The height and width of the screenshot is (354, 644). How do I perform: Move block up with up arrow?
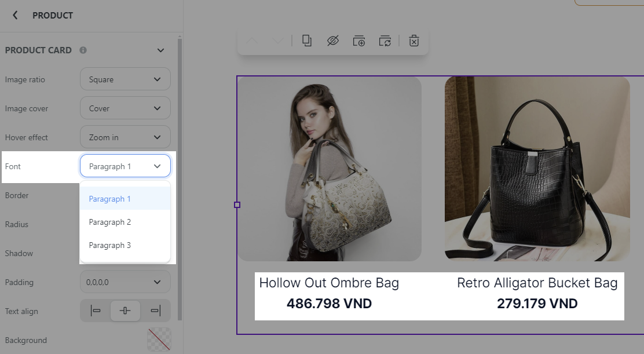point(252,41)
